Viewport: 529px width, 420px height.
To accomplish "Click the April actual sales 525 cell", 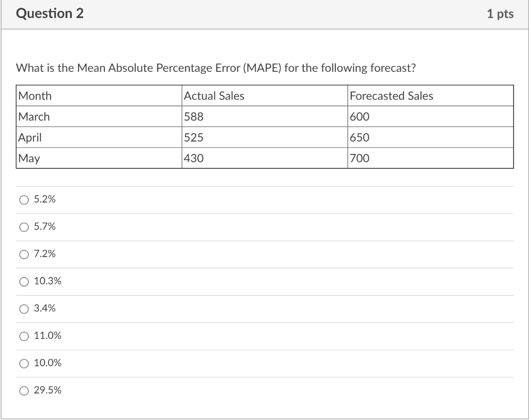I will point(194,137).
